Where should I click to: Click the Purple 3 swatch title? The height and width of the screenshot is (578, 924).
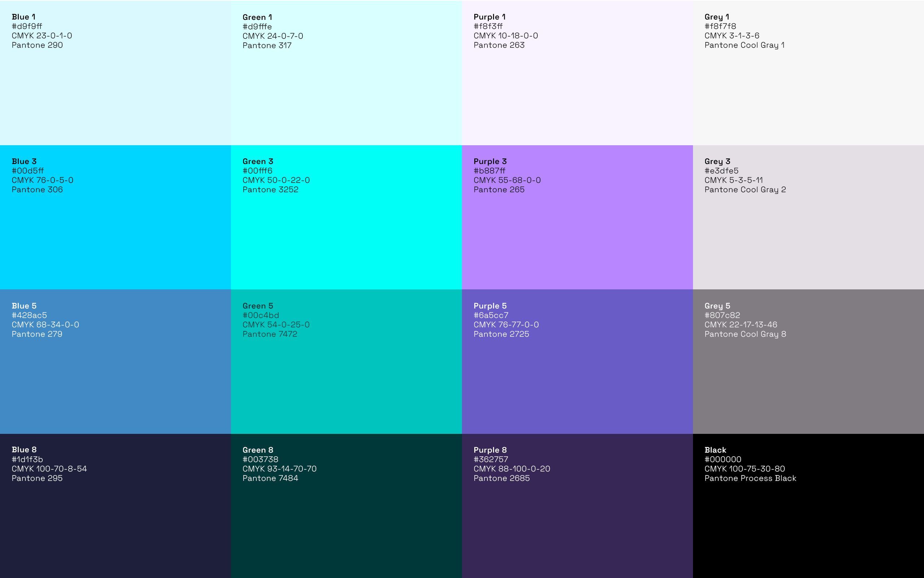(x=490, y=161)
